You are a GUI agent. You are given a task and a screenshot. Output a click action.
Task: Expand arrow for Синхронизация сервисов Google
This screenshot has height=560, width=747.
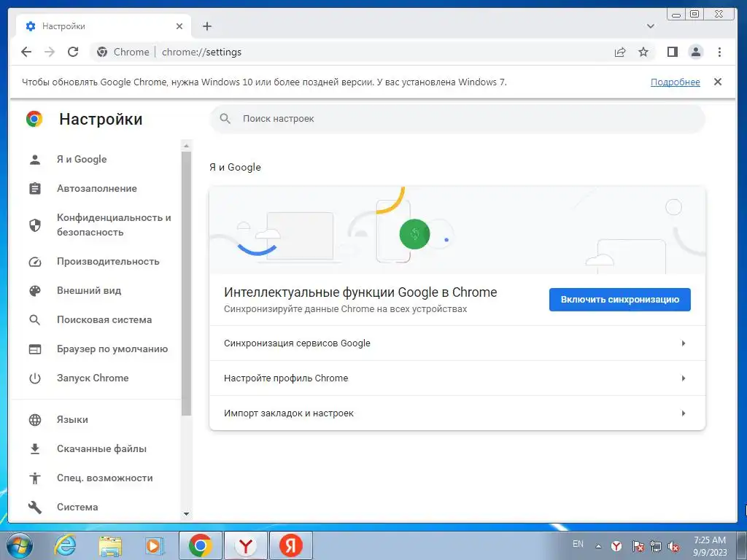pyautogui.click(x=683, y=343)
